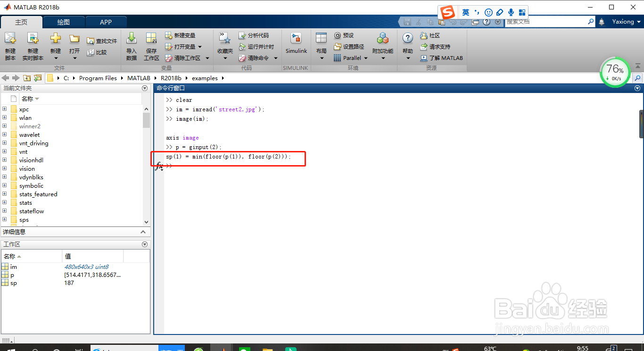Open Clear Commands (清除命令) dropdown
This screenshot has height=351, width=644.
pos(258,58)
